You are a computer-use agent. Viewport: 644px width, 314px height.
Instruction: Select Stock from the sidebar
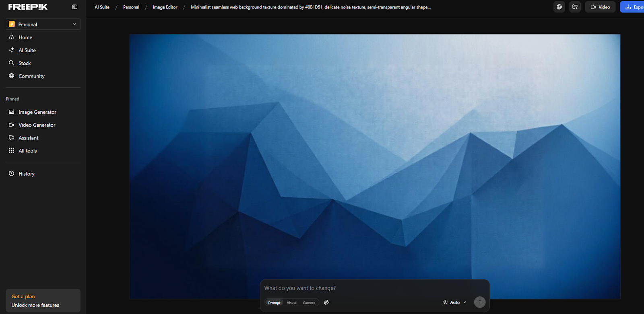pos(25,63)
